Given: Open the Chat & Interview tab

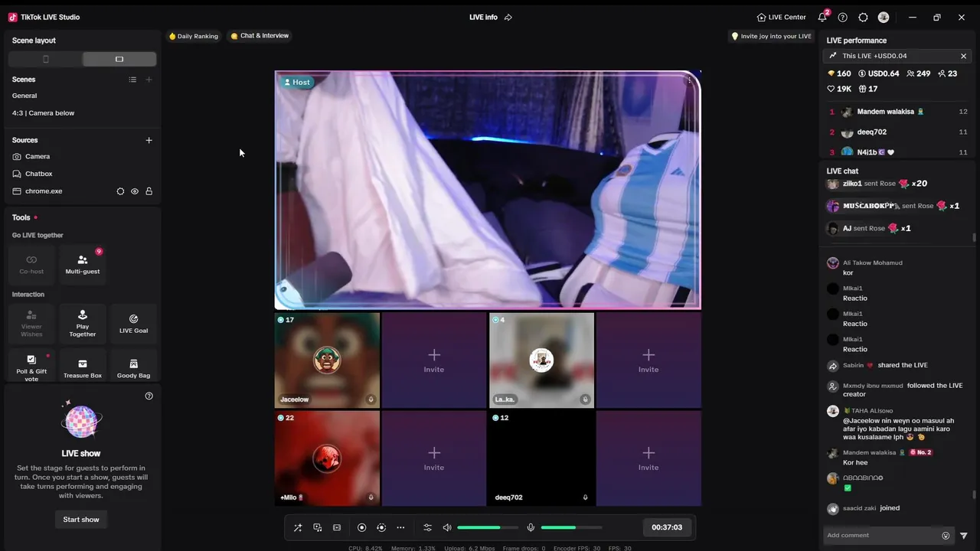Looking at the screenshot, I should pos(259,36).
